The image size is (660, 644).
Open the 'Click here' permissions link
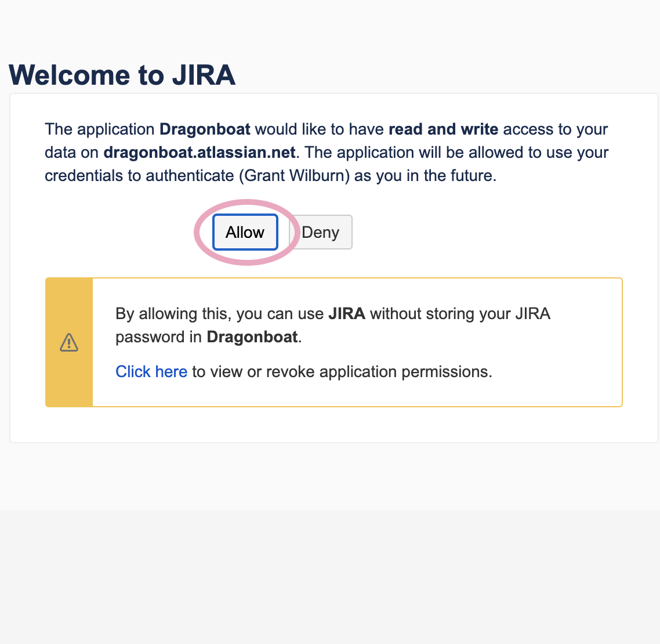point(151,371)
